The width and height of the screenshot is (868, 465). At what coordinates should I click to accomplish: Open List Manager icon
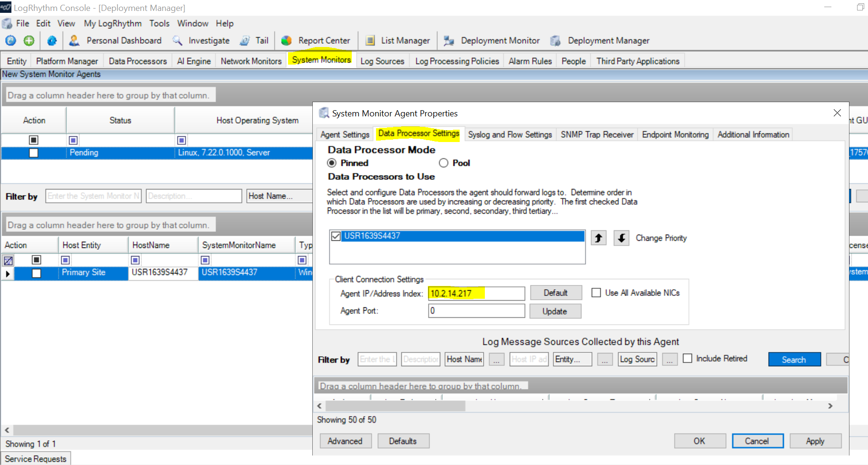(370, 41)
